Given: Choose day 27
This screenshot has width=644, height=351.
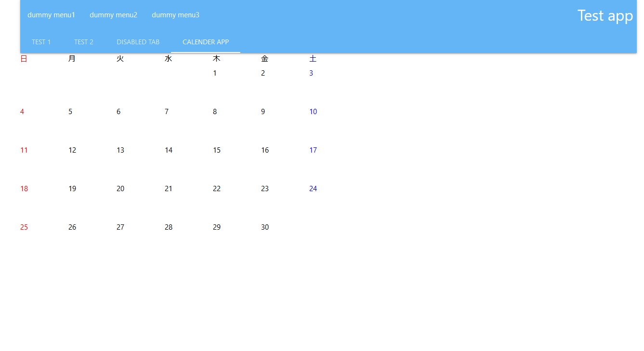Looking at the screenshot, I should coord(120,227).
